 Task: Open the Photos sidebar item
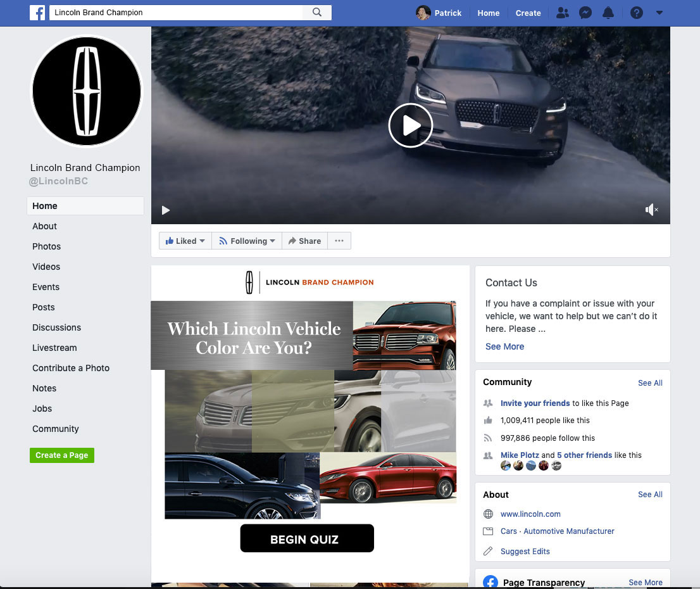click(x=46, y=246)
